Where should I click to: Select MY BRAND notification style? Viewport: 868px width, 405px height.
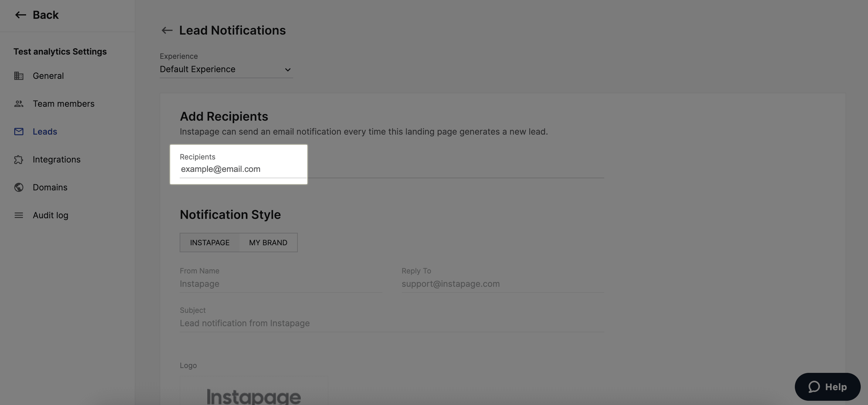268,243
